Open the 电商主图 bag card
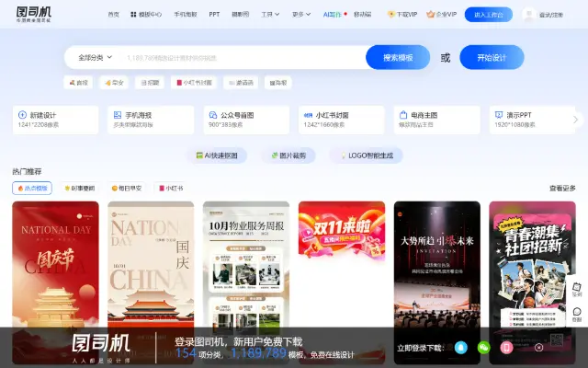The image size is (588, 368). 437,120
